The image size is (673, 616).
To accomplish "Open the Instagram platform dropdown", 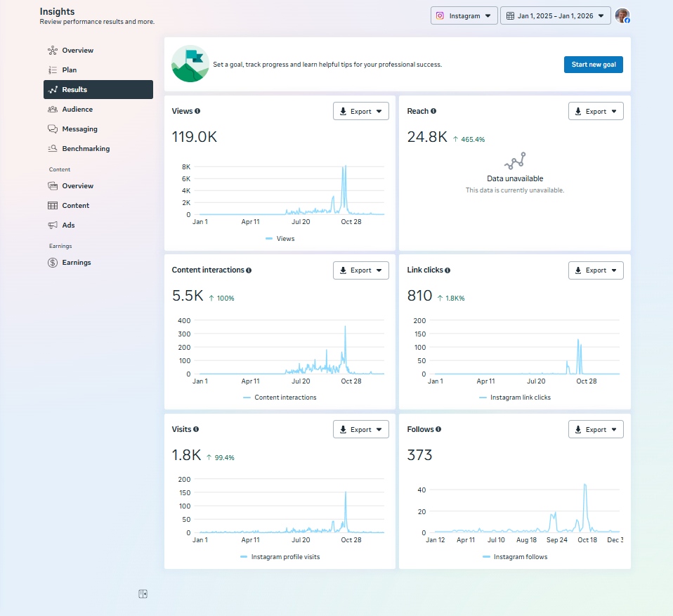I will (464, 15).
